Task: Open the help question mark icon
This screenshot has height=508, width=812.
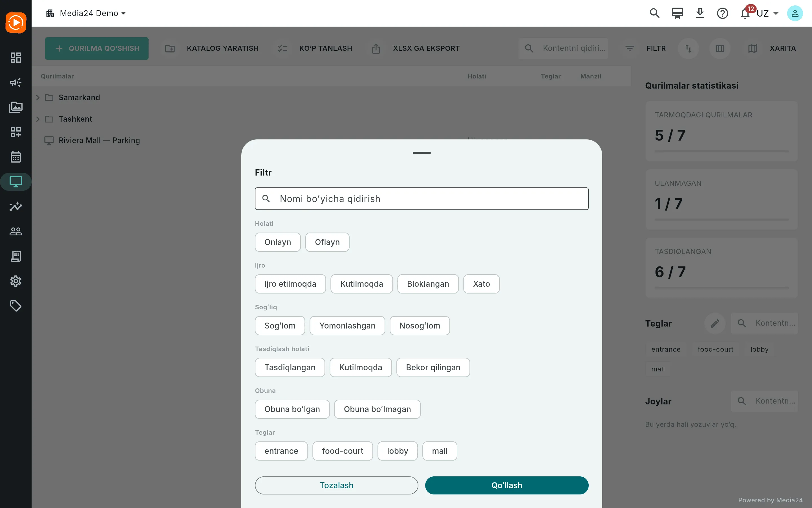Action: tap(722, 14)
